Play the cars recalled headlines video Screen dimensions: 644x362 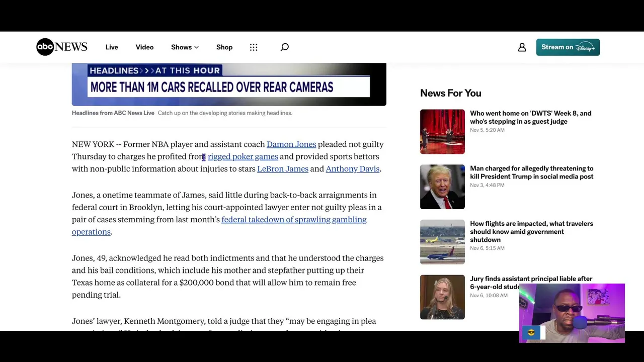229,84
